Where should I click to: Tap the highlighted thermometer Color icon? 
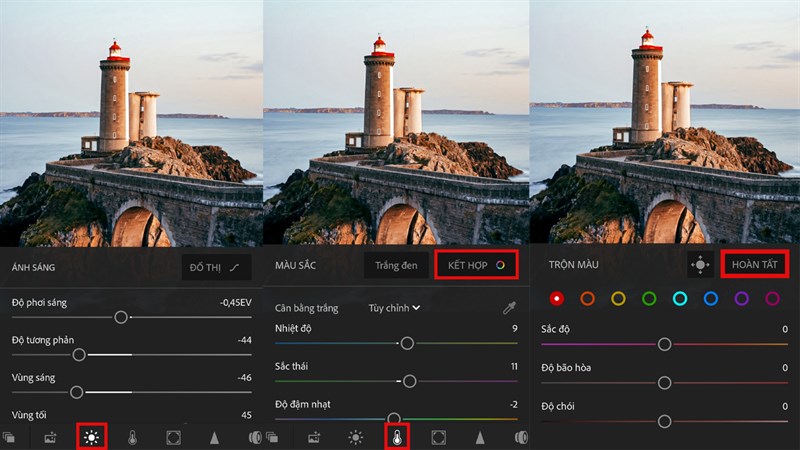click(397, 437)
